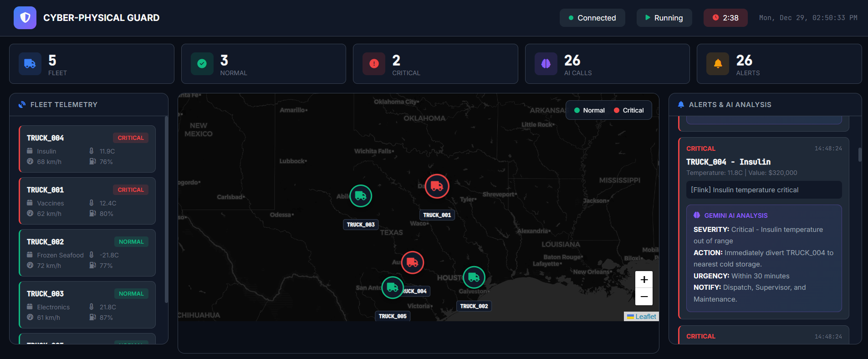Click the Cyber-Physical Guard shield logo

(x=25, y=18)
